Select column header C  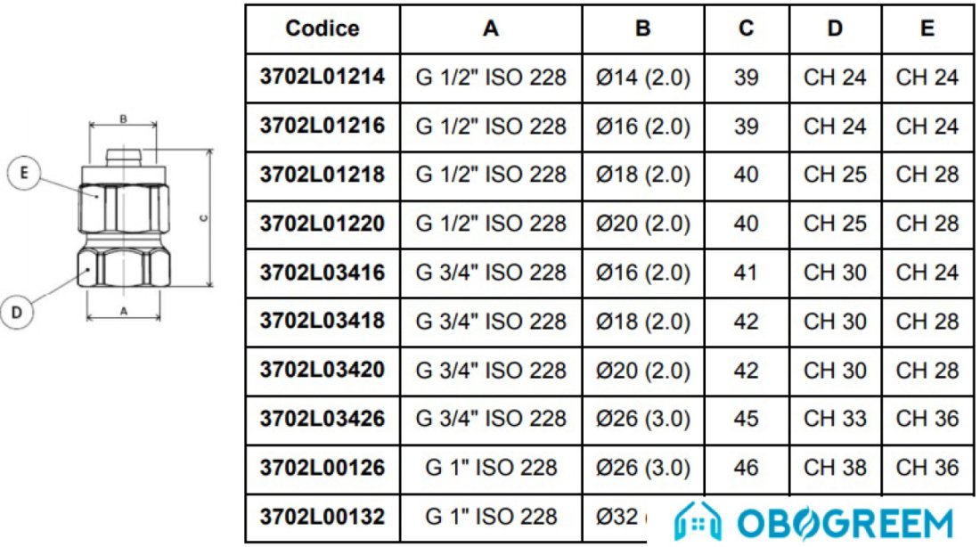click(747, 29)
